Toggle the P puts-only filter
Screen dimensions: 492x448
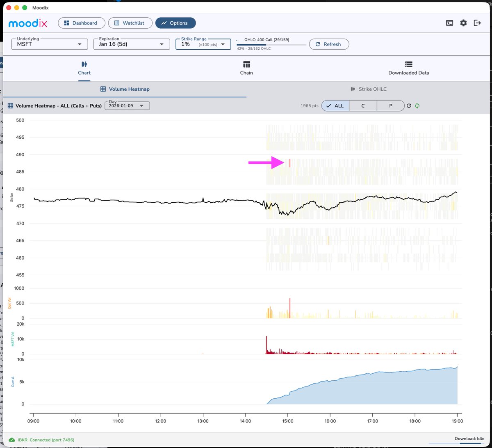tap(391, 105)
